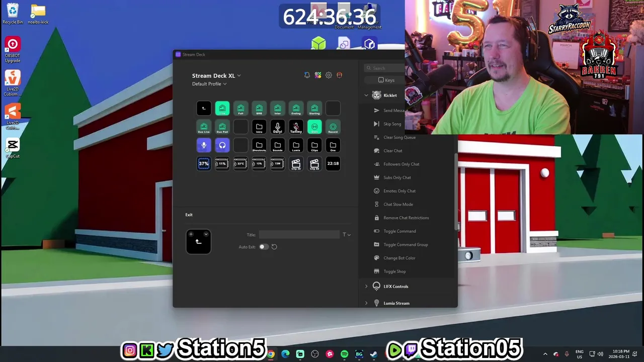Select the purple headphones key
The width and height of the screenshot is (644, 362).
(222, 145)
